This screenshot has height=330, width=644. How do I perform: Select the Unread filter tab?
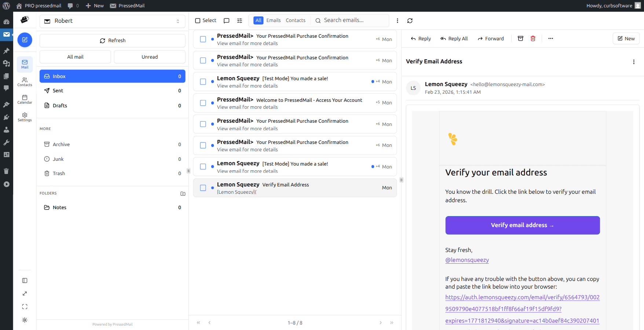tap(150, 57)
